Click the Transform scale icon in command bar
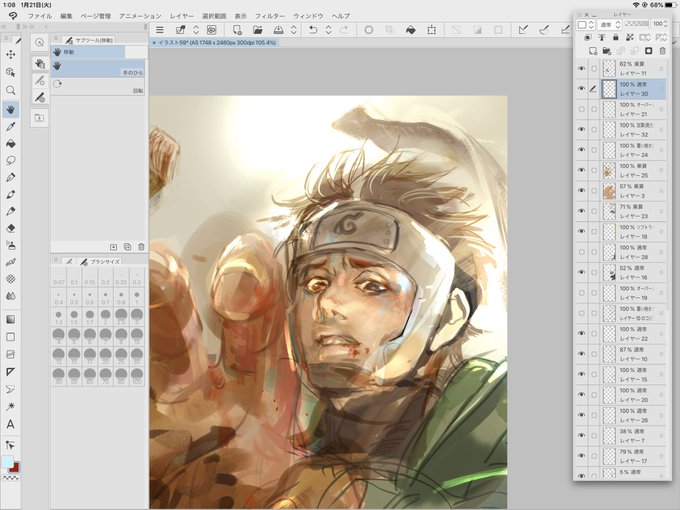 click(432, 30)
